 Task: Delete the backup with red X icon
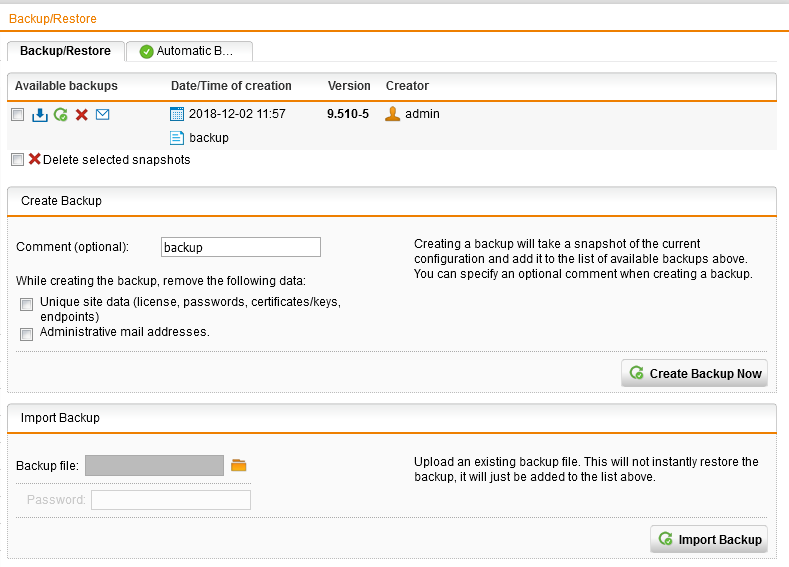point(82,115)
